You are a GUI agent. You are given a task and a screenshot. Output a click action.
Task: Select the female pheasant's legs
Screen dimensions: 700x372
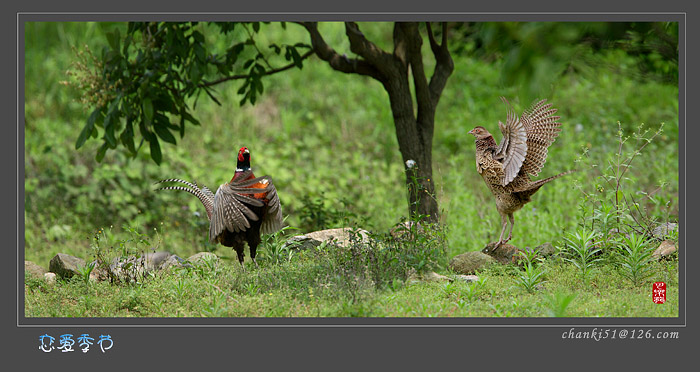[x=504, y=230]
